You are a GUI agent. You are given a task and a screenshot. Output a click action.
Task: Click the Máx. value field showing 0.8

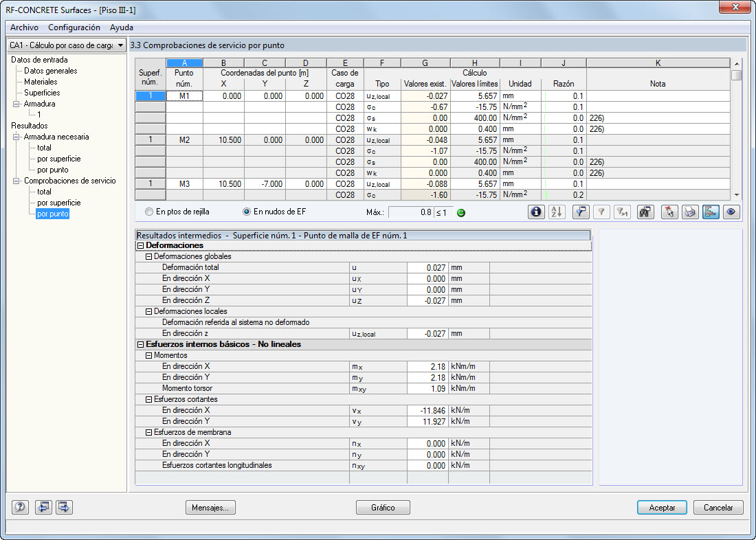click(x=411, y=212)
